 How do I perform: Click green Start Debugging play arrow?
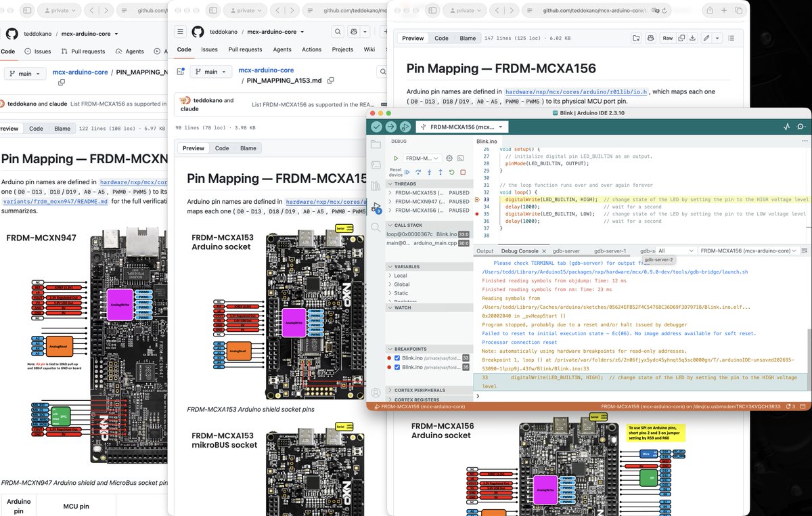[396, 158]
